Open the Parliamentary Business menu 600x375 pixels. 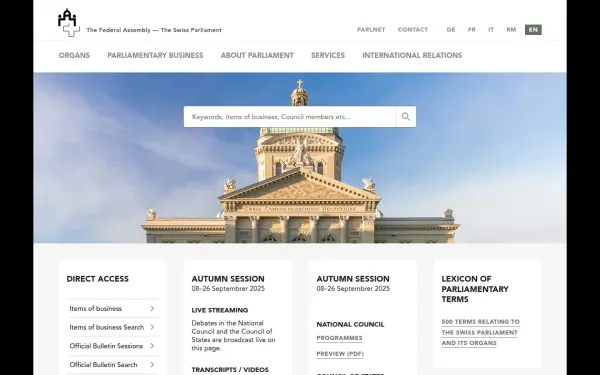tap(155, 55)
